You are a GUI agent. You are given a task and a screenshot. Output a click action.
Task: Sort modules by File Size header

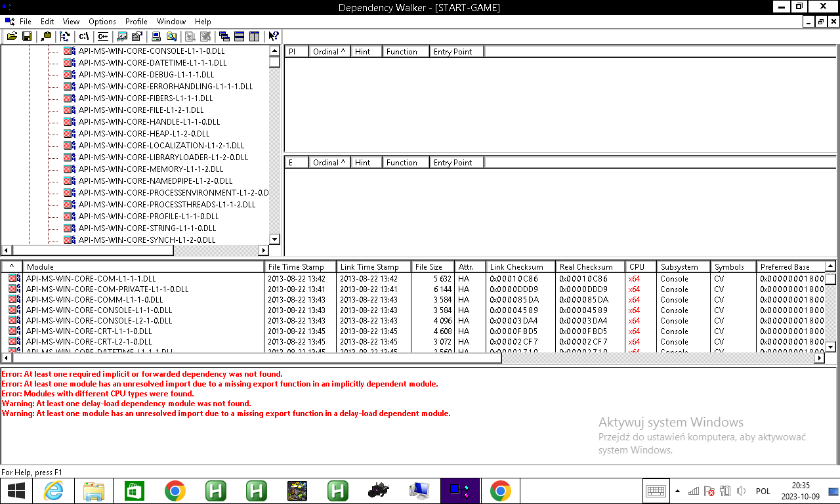coord(432,267)
